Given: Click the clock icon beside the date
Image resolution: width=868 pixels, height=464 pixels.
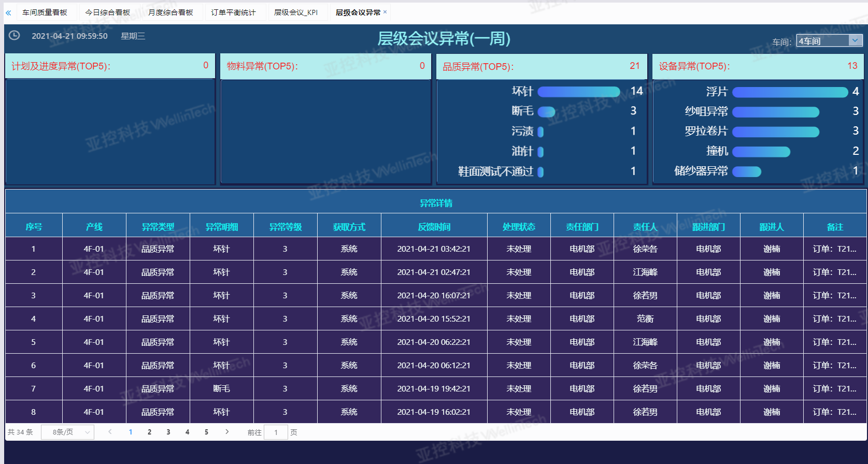Looking at the screenshot, I should [x=15, y=35].
